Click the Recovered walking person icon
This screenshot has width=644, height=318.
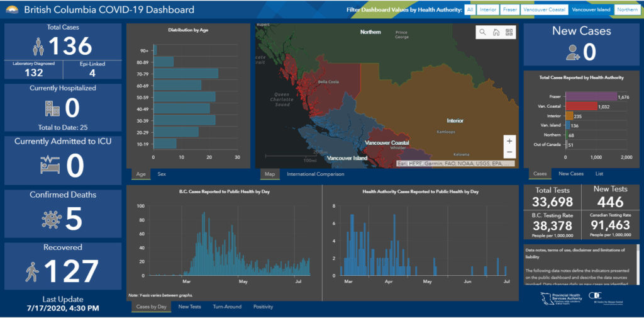tap(31, 271)
